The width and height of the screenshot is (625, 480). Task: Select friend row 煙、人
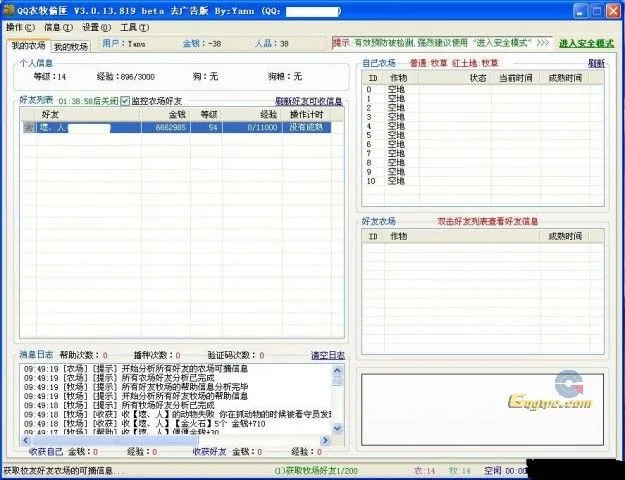[x=177, y=128]
